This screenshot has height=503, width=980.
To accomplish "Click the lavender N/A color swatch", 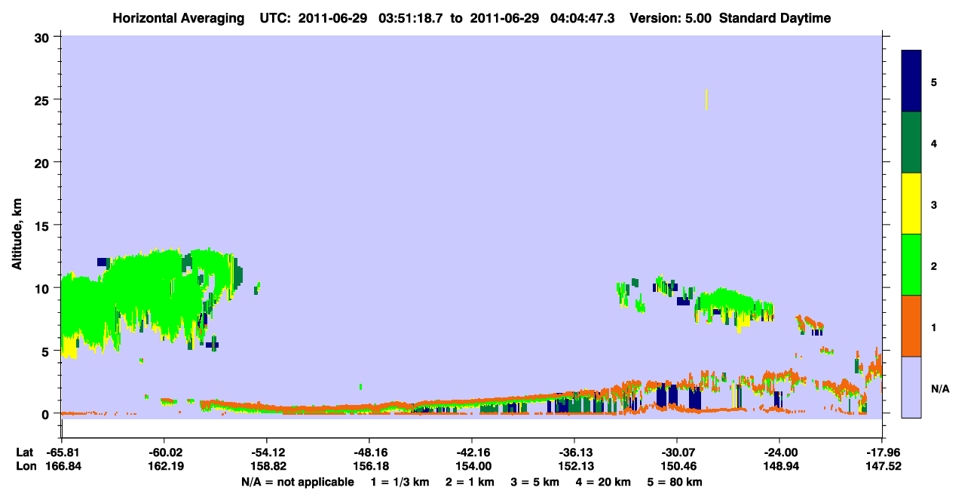I will tap(911, 387).
